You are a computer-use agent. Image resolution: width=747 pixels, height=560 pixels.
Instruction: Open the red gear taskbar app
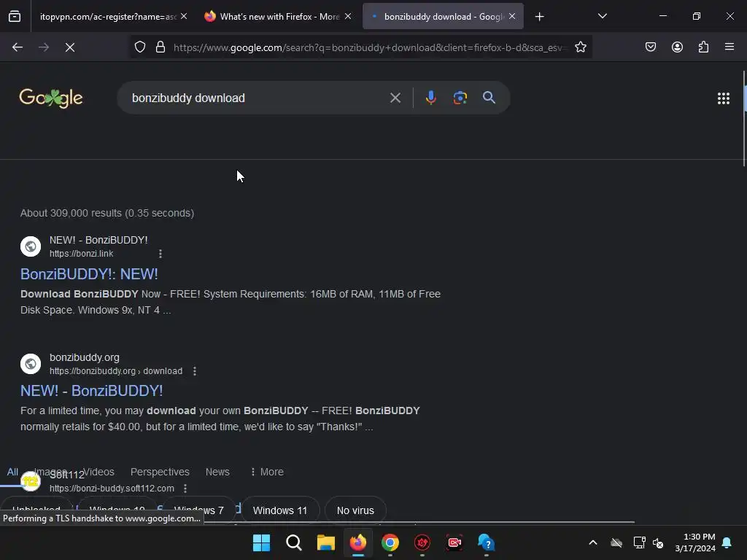pyautogui.click(x=422, y=542)
